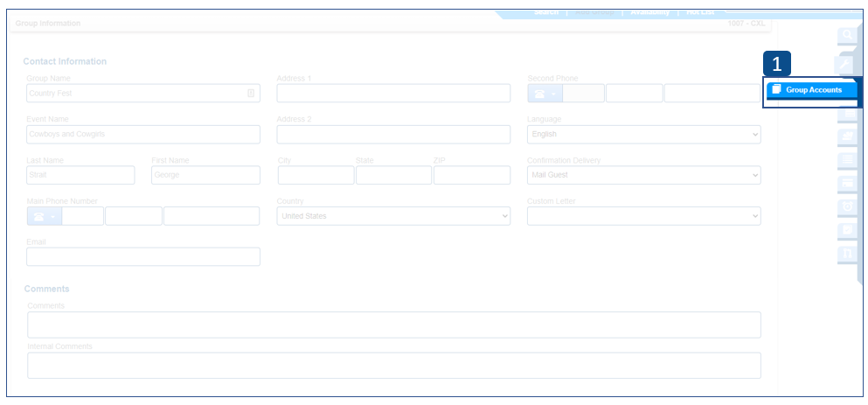868x405 pixels.
Task: Click the Internal Comments text box
Action: (x=393, y=366)
